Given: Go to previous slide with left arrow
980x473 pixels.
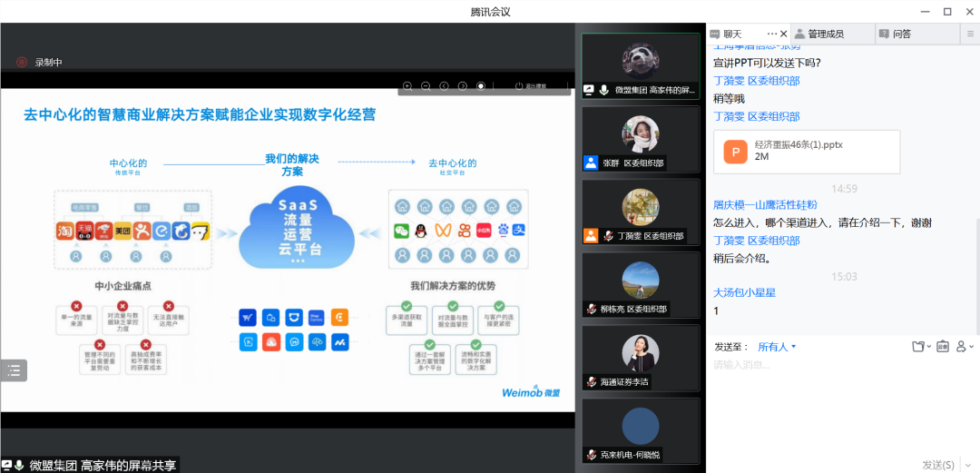Looking at the screenshot, I should tap(444, 86).
